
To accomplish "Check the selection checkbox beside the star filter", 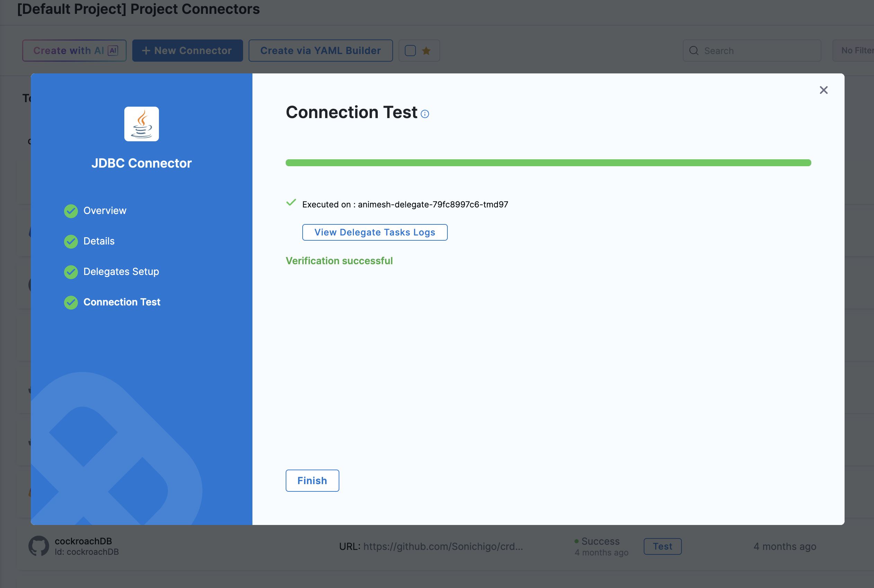I will 411,50.
